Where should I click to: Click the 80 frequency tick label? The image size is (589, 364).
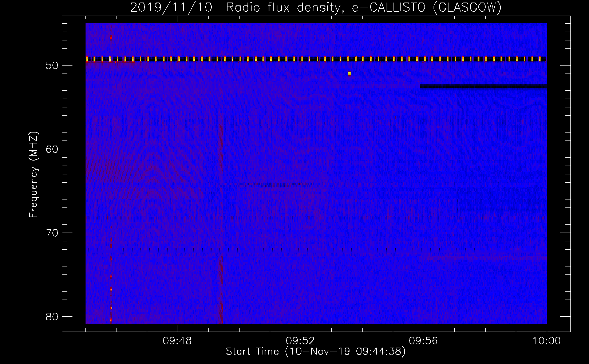[x=52, y=317]
